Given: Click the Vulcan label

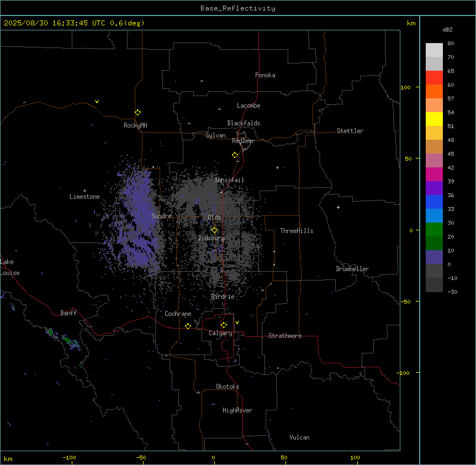Looking at the screenshot, I should (x=300, y=437).
